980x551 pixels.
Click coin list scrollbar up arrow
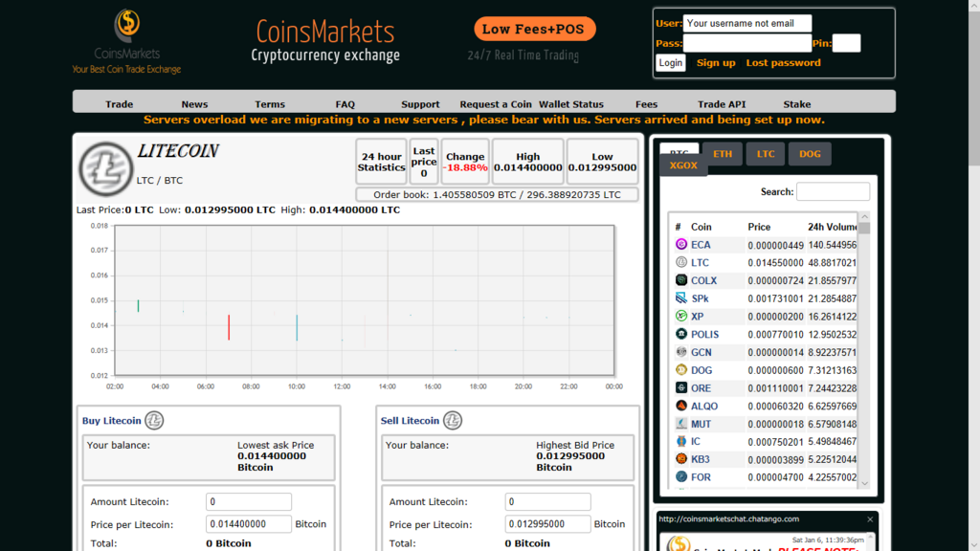[864, 217]
